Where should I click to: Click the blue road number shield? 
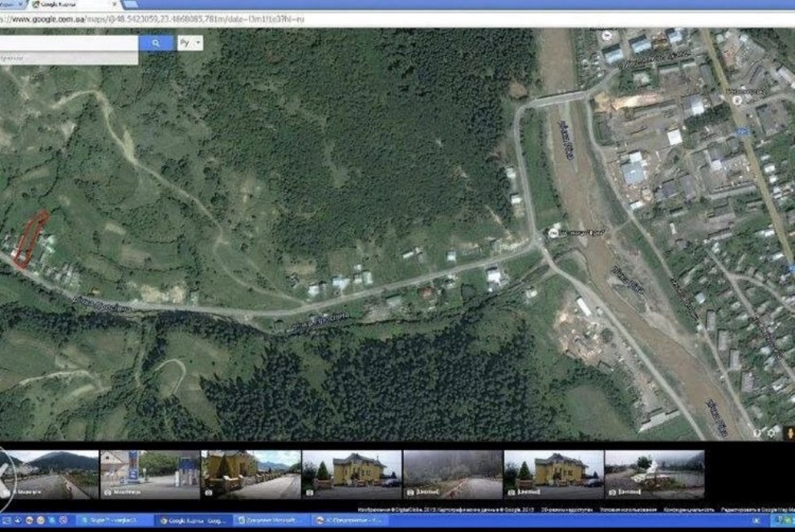coord(743,132)
